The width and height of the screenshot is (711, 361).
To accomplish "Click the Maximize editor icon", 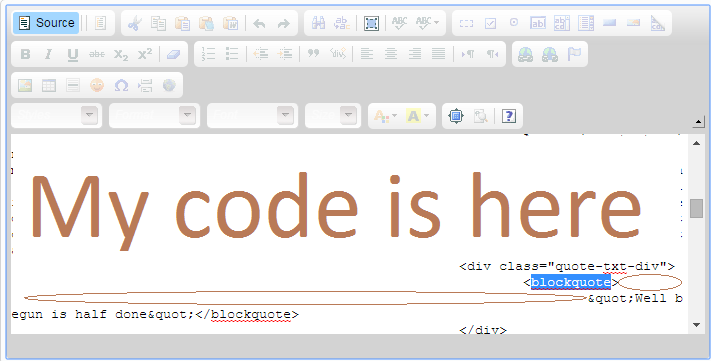I will 456,116.
